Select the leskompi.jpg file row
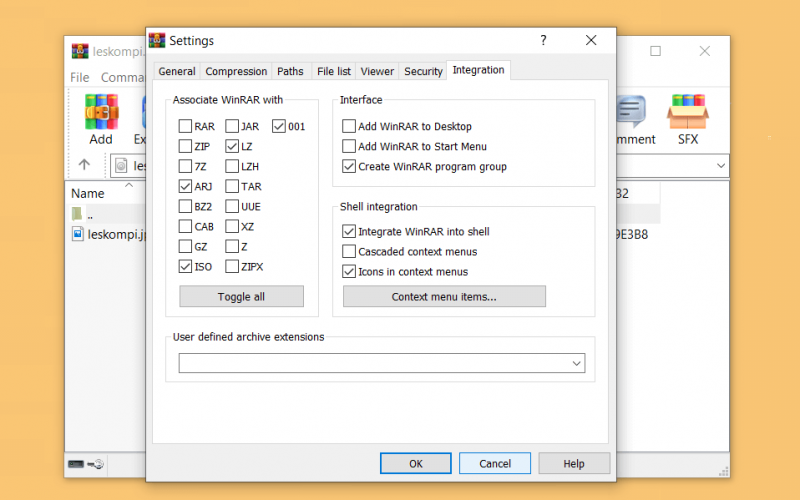Screen dimensions: 800x500 108,234
